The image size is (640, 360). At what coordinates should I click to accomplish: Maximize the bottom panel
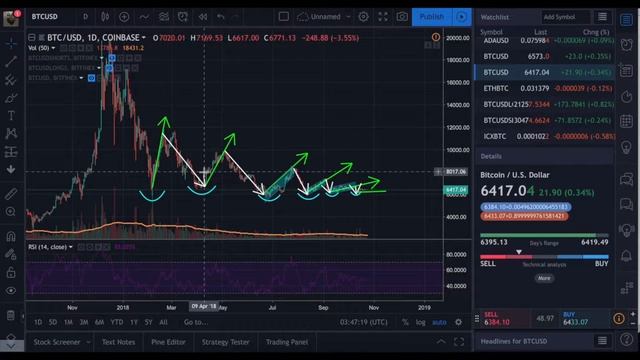[459, 342]
